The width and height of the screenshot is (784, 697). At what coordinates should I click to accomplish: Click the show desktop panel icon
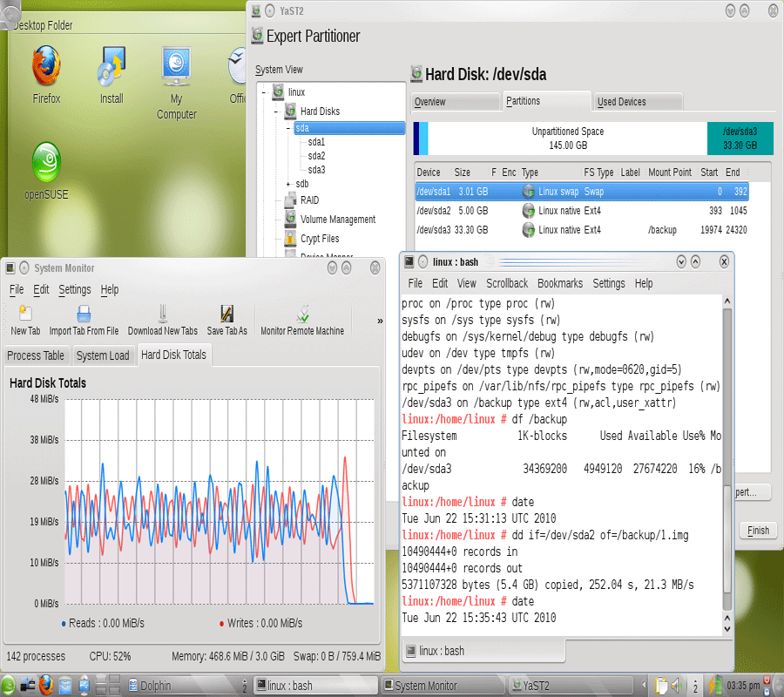click(x=27, y=686)
